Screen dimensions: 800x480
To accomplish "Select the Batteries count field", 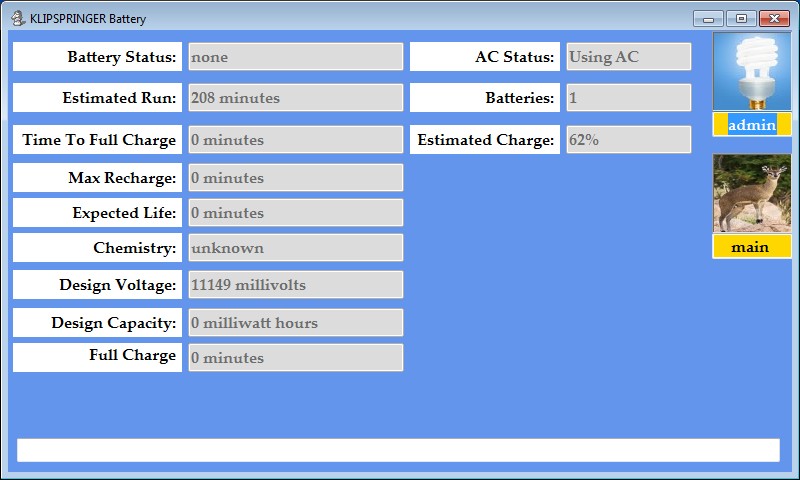I will (628, 98).
